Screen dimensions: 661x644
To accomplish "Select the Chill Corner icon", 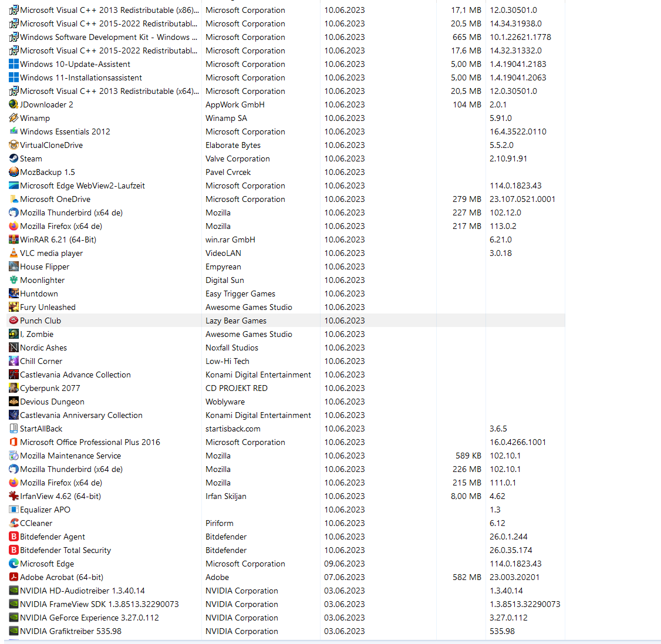I will [14, 360].
